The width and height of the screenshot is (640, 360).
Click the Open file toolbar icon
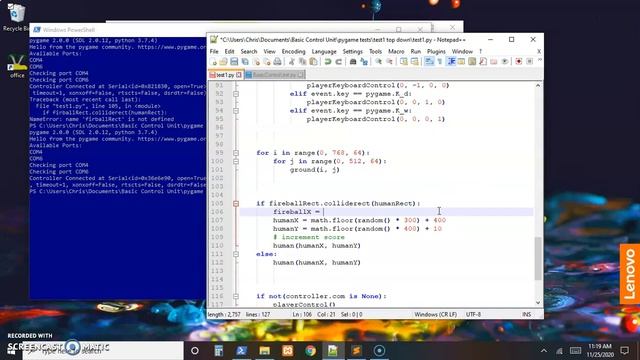pos(223,62)
